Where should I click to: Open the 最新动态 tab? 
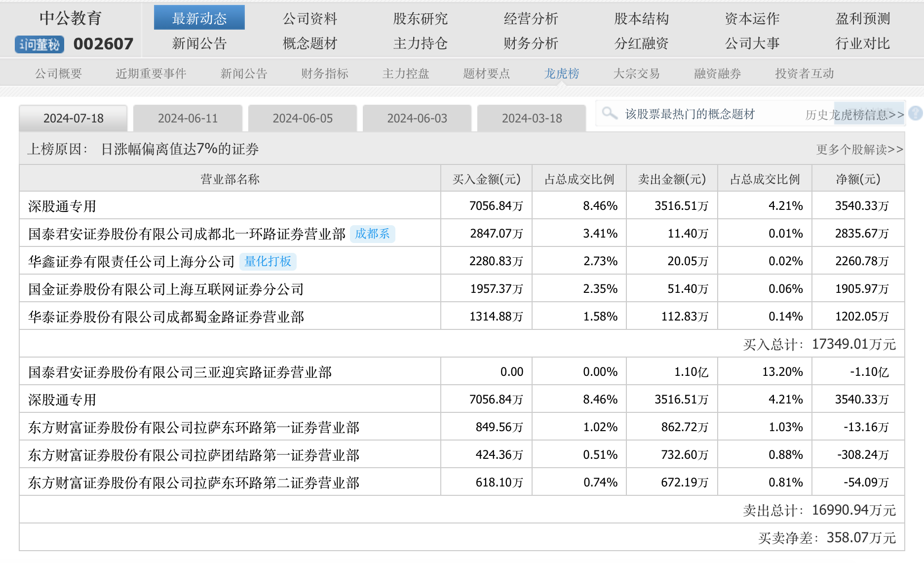199,18
